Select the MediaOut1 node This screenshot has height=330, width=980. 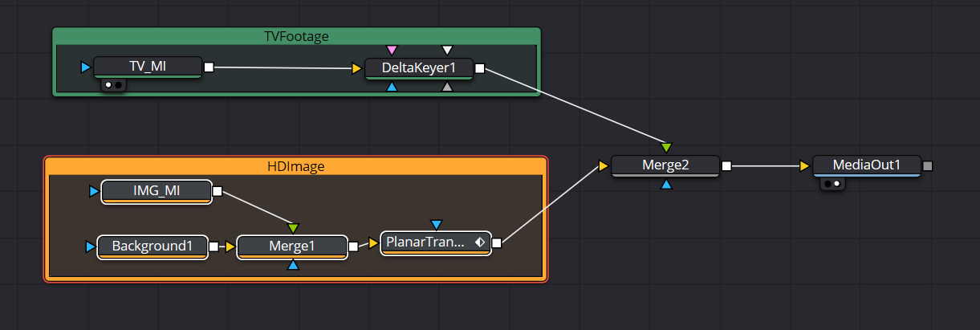pyautogui.click(x=866, y=166)
